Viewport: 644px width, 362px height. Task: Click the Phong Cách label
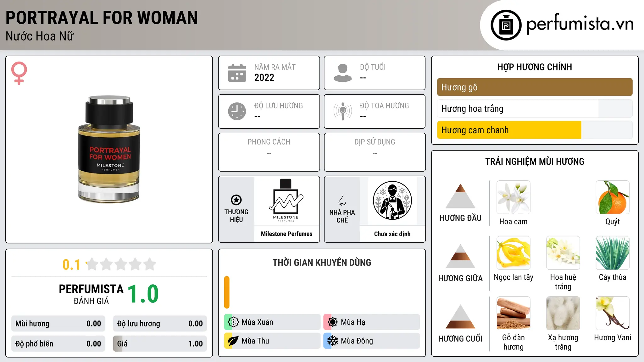tap(269, 142)
